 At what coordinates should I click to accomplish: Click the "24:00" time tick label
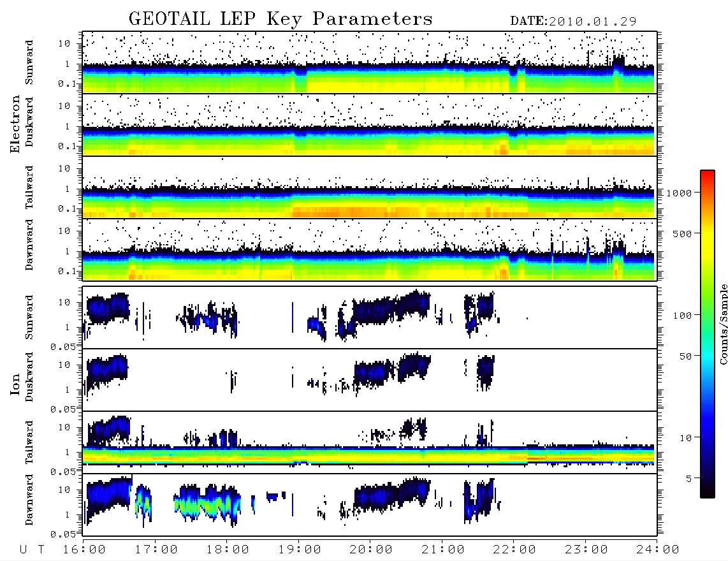pos(658,550)
